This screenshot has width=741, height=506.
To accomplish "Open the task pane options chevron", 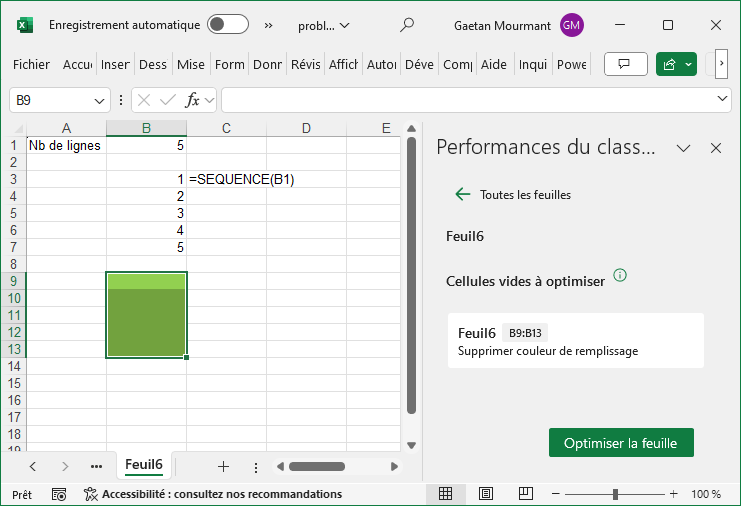I will click(x=684, y=148).
